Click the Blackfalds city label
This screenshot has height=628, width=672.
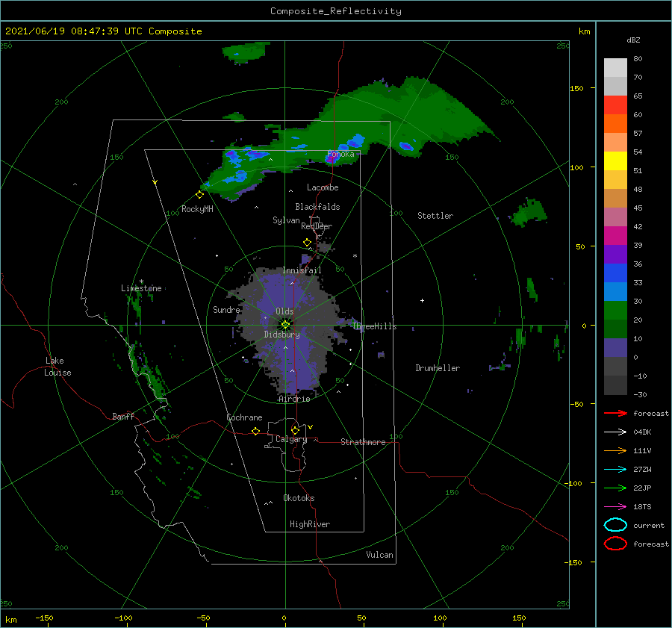tap(317, 207)
